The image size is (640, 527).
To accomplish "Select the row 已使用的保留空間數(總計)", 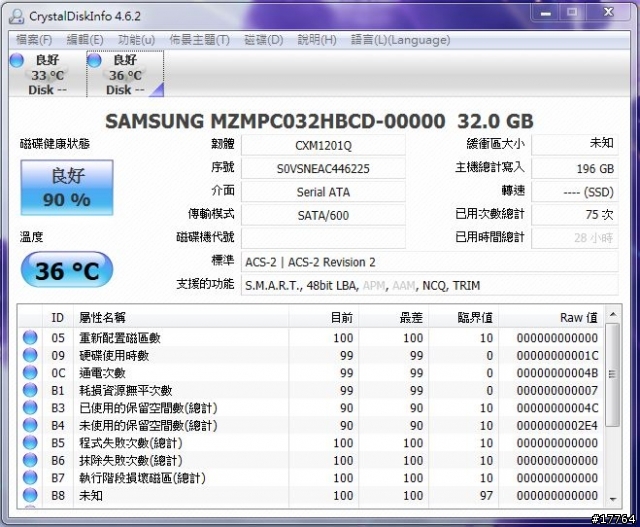I will (311, 408).
